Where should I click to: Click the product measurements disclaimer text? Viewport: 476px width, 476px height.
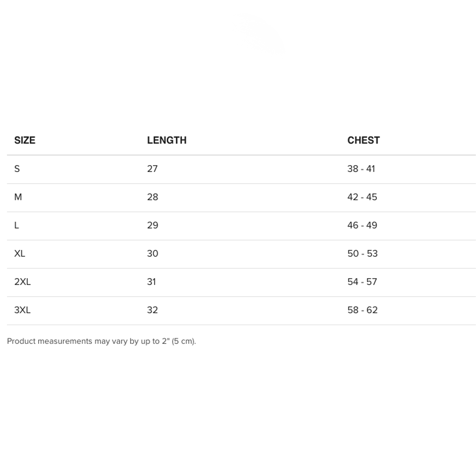pyautogui.click(x=102, y=341)
